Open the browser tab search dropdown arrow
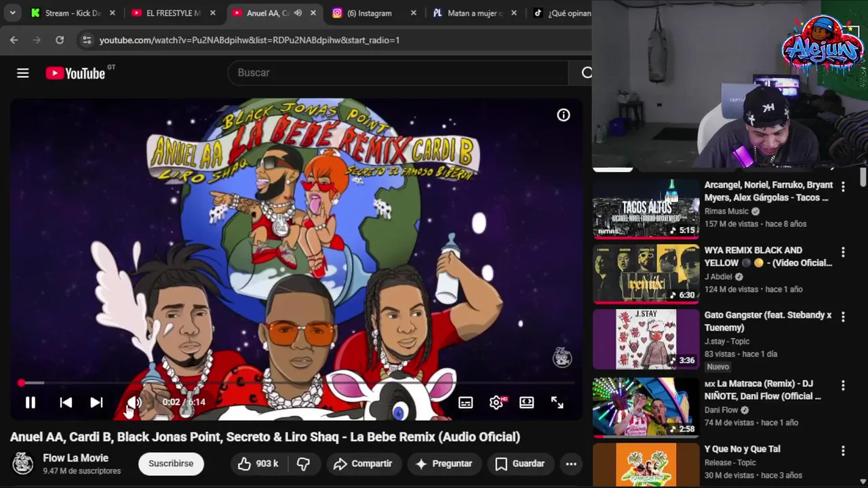This screenshot has height=488, width=868. pos(12,13)
